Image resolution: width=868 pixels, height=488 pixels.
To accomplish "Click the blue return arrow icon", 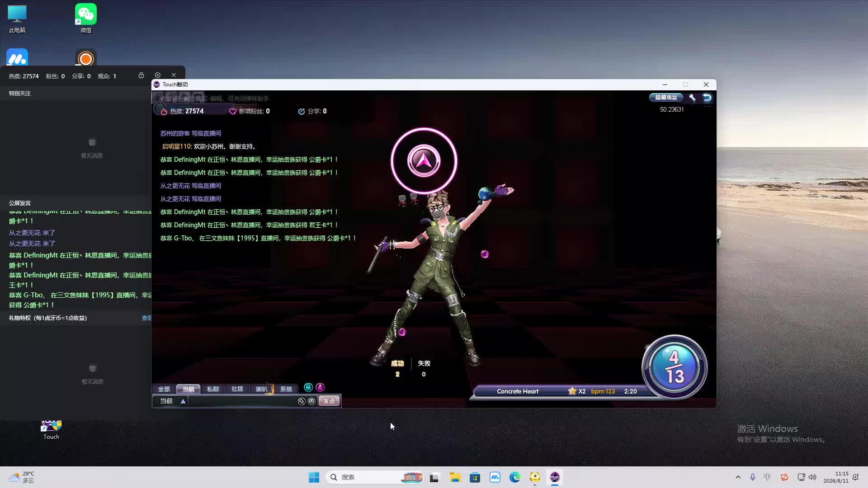I will coord(707,97).
